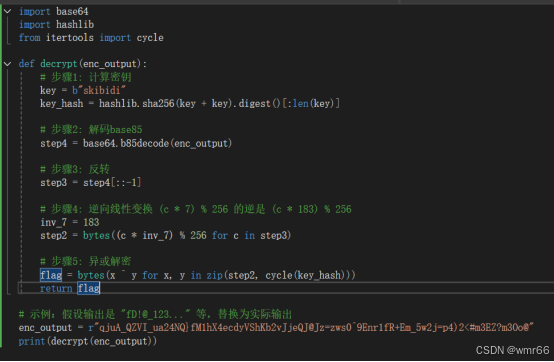Click the comment about inverse linear transform
The image size is (554, 362).
[196, 209]
